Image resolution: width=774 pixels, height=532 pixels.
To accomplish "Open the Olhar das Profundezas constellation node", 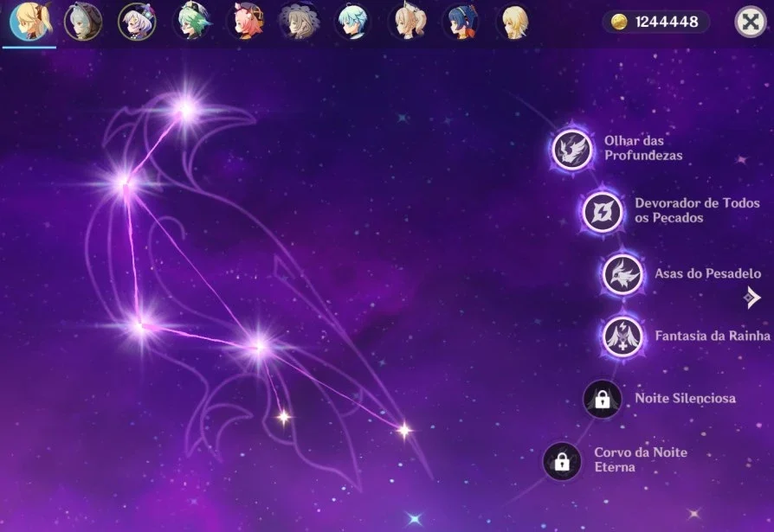I will pyautogui.click(x=572, y=150).
